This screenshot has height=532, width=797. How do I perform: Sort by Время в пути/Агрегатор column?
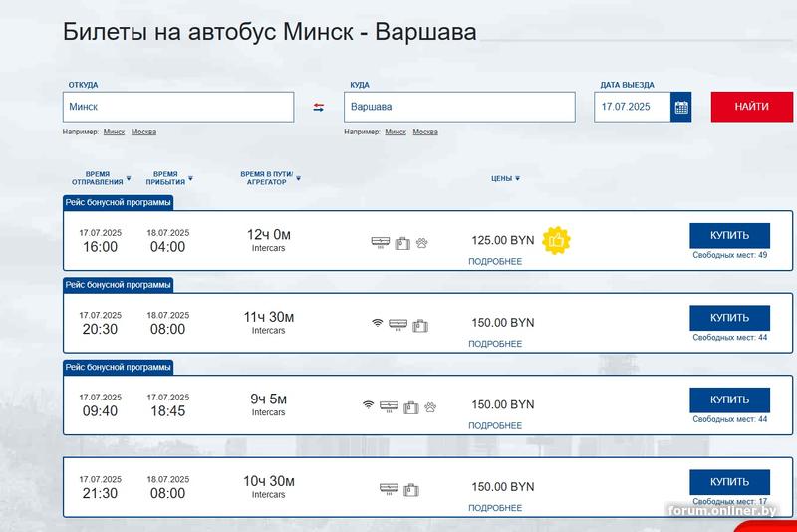[270, 178]
